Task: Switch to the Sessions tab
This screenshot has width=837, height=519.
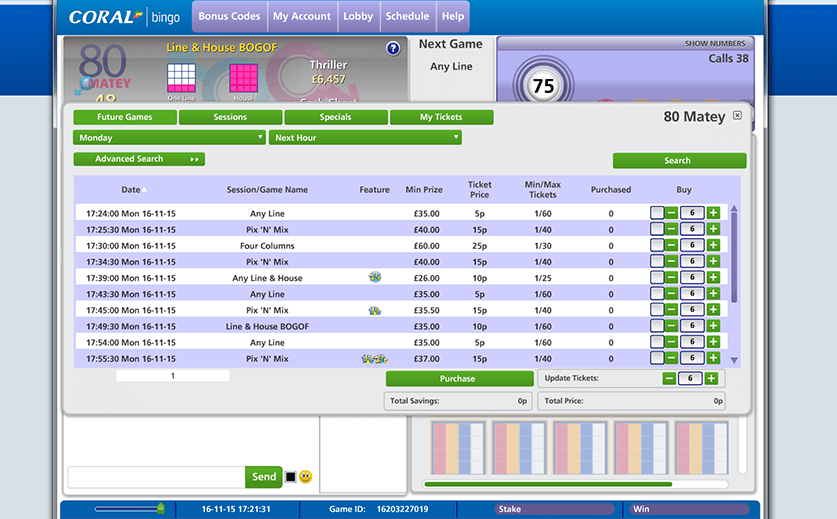Action: pos(231,117)
